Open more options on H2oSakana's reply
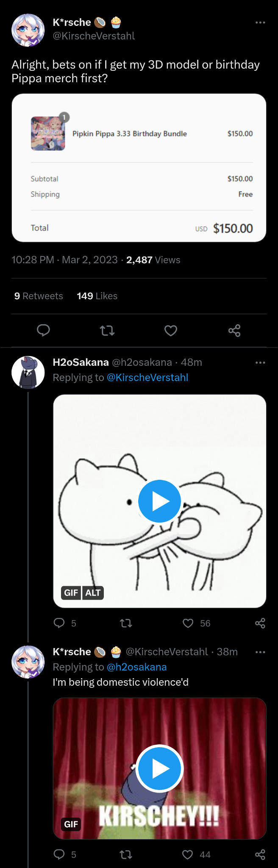The image size is (278, 868). (x=260, y=362)
